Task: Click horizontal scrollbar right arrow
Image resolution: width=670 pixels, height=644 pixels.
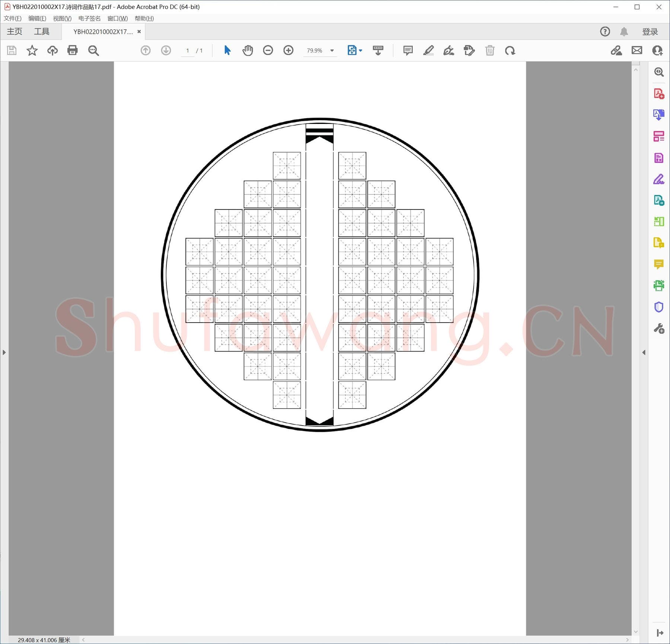Action: point(627,640)
